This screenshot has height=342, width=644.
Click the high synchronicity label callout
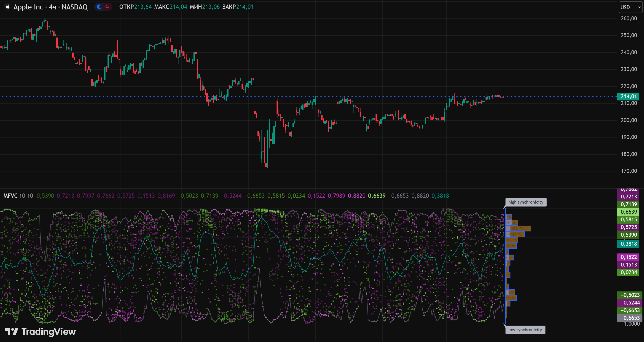(x=525, y=202)
